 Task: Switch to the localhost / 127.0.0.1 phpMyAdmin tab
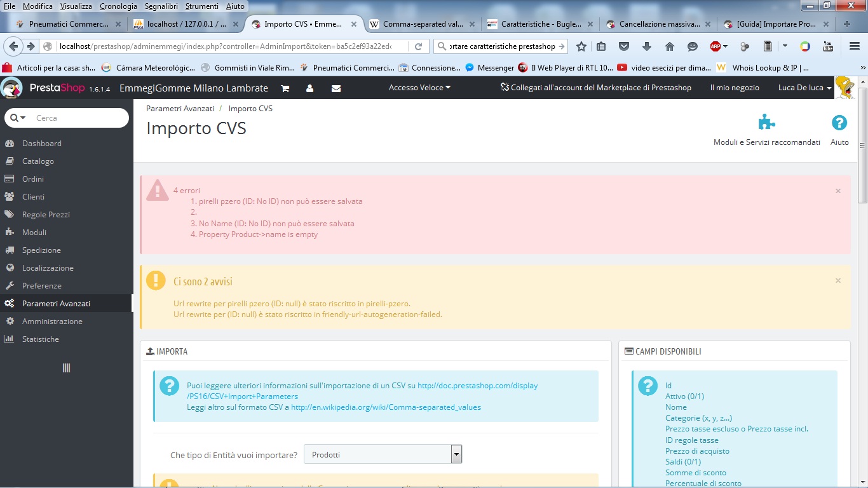(x=186, y=24)
